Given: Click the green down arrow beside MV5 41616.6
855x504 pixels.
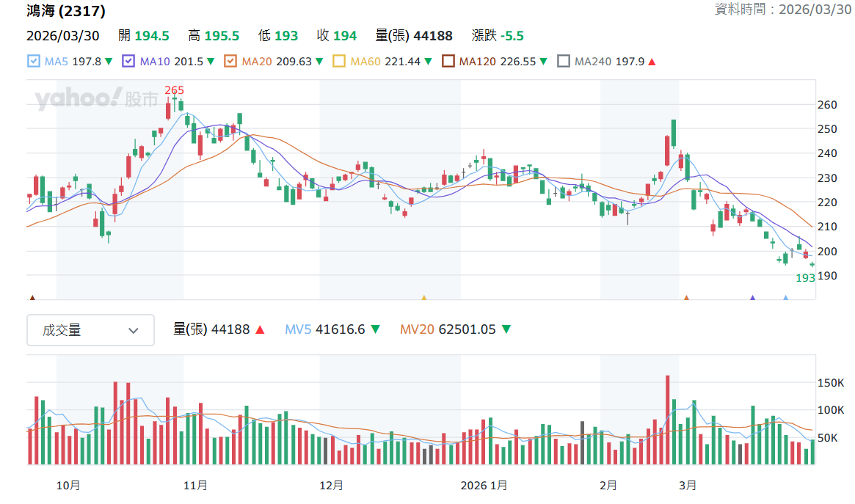Looking at the screenshot, I should tap(375, 329).
